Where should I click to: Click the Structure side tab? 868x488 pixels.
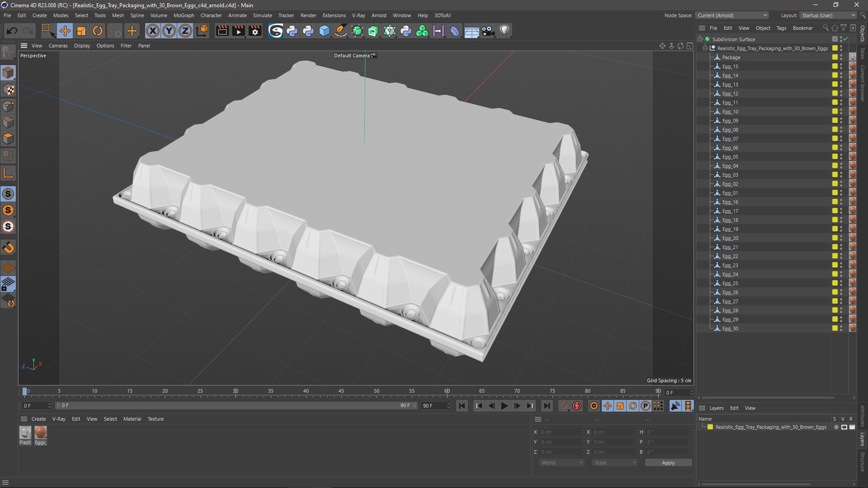click(863, 461)
